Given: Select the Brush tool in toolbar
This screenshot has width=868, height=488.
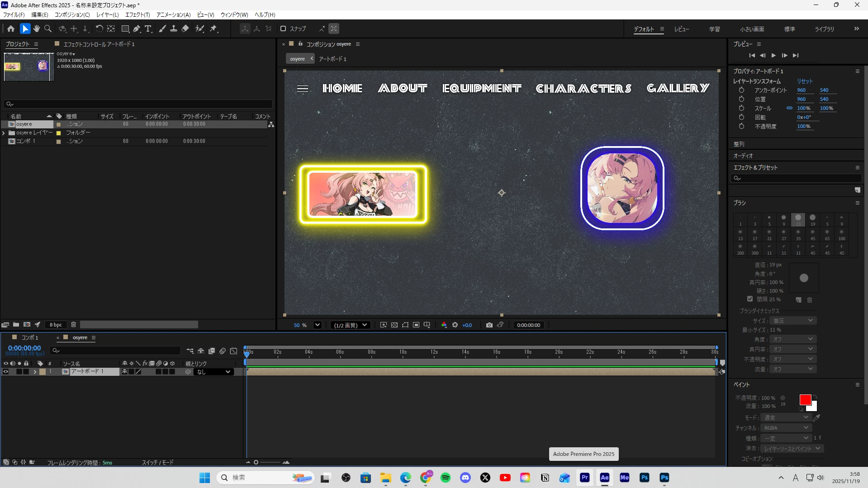Looking at the screenshot, I should pyautogui.click(x=162, y=28).
